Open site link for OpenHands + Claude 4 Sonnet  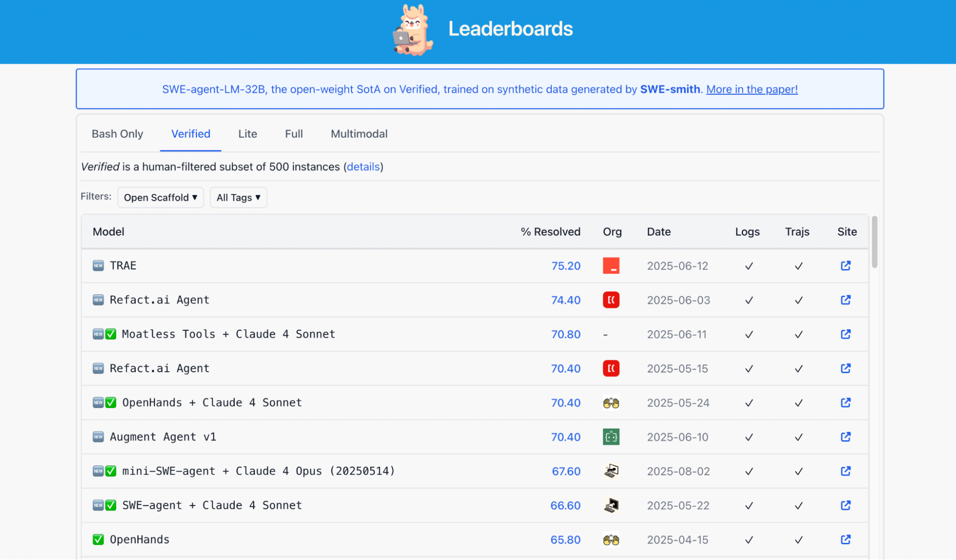click(x=846, y=403)
